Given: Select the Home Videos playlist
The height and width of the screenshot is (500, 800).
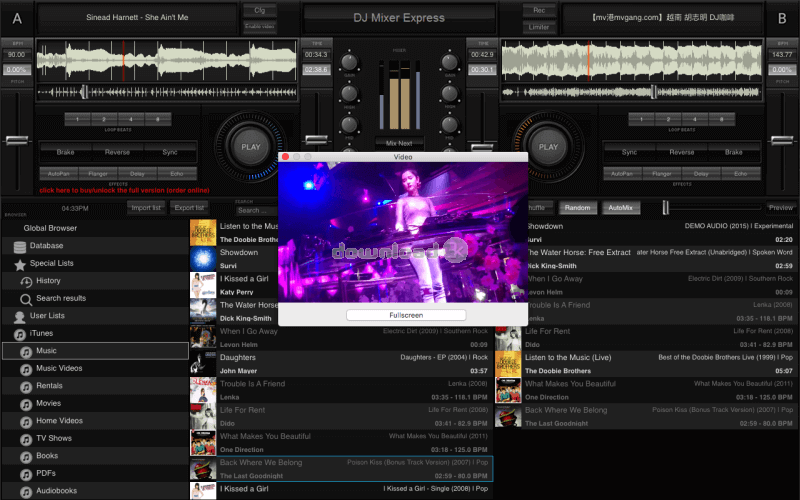Looking at the screenshot, I should pyautogui.click(x=95, y=420).
